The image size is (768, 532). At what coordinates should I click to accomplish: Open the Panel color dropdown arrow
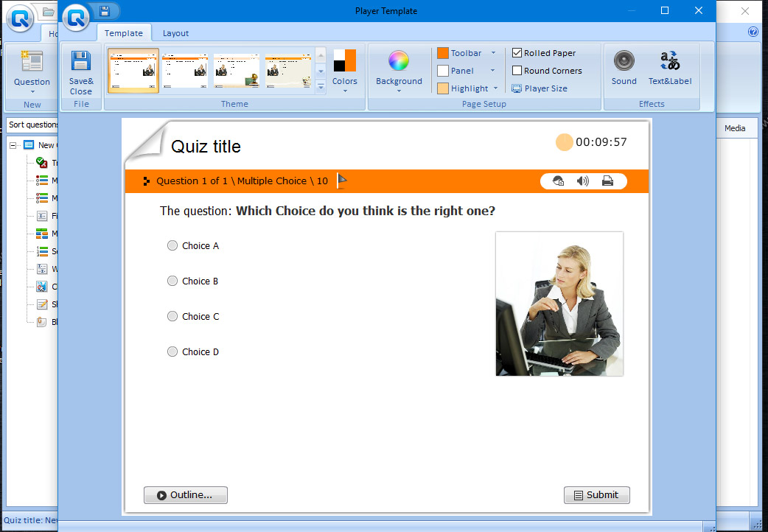(x=493, y=71)
